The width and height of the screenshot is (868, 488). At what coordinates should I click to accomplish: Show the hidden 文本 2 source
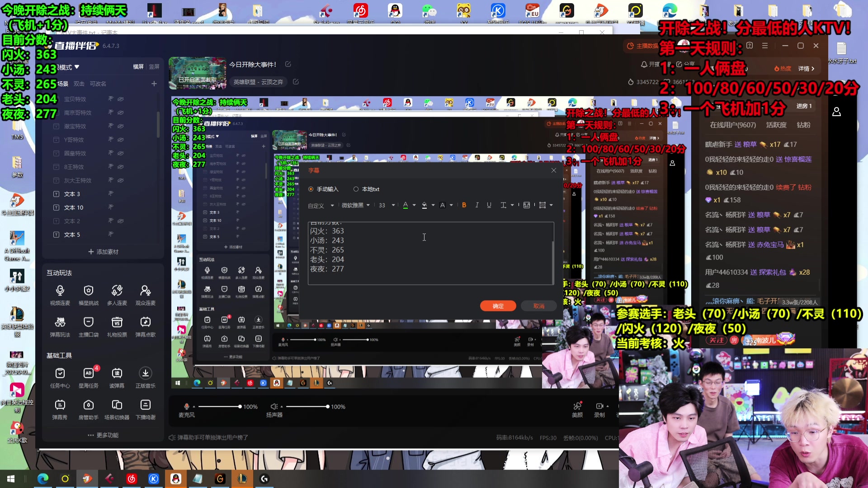point(121,221)
